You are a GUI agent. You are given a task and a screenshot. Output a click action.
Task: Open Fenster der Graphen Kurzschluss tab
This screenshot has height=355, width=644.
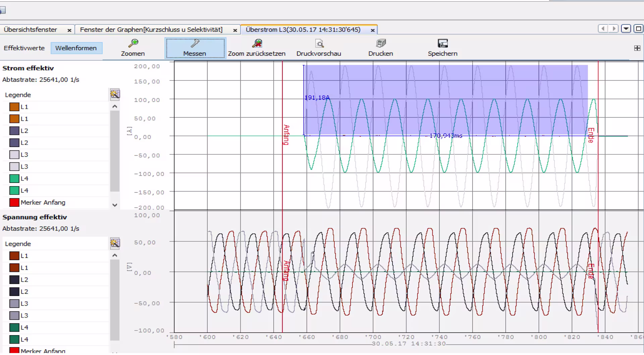point(151,30)
